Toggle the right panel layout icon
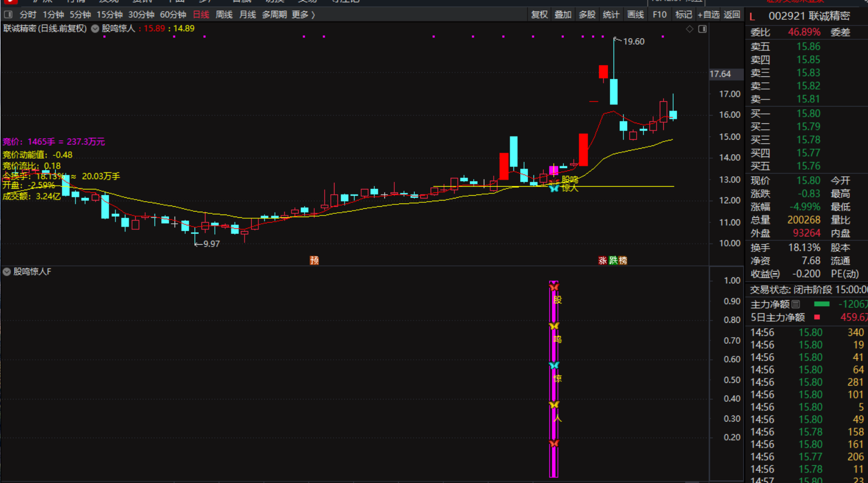 click(x=702, y=29)
